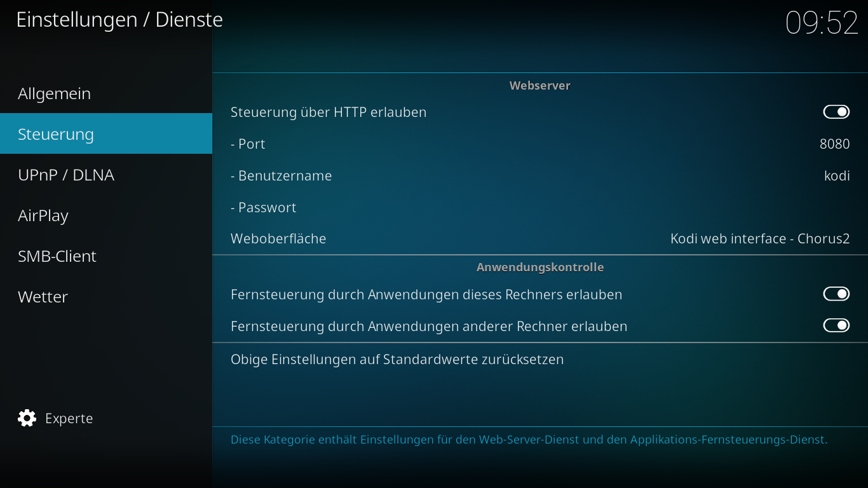Change the Benutzername kodi field
This screenshot has width=868, height=488.
coord(836,175)
